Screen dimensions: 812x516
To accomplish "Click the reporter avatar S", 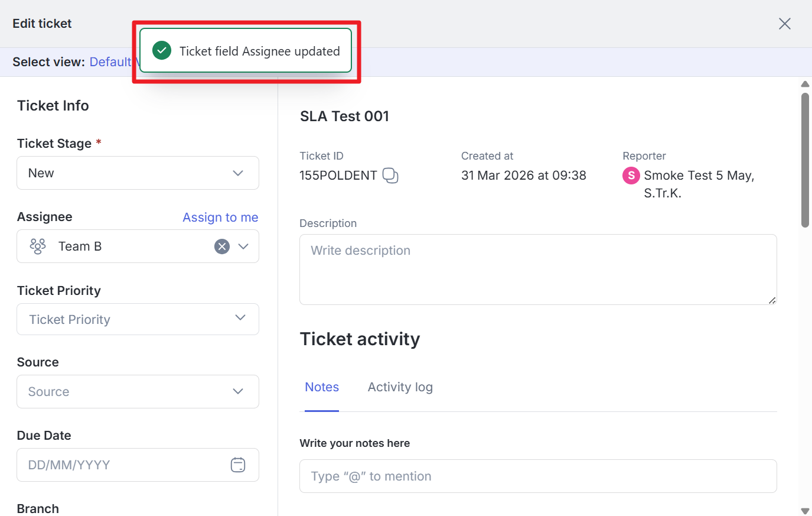I will [631, 176].
